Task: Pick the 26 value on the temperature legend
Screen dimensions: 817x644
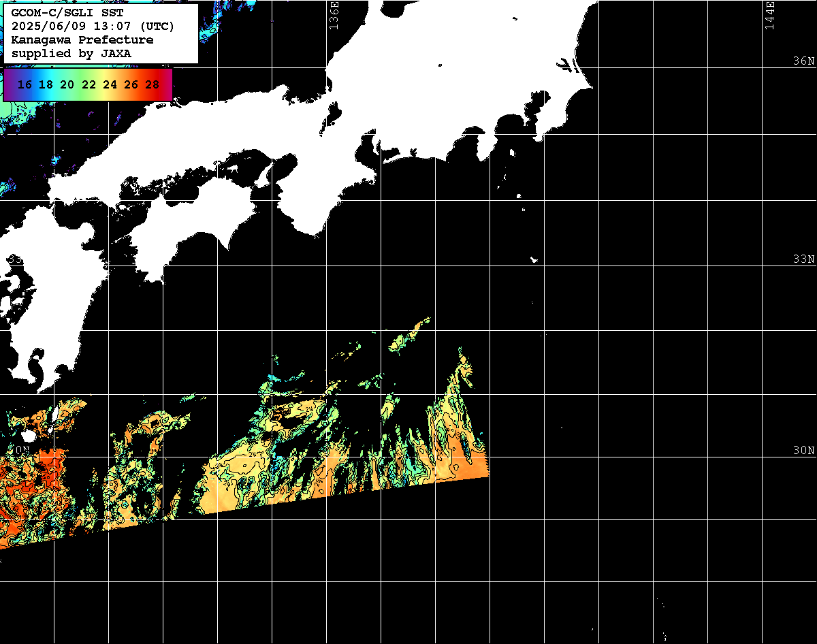Action: click(x=131, y=84)
